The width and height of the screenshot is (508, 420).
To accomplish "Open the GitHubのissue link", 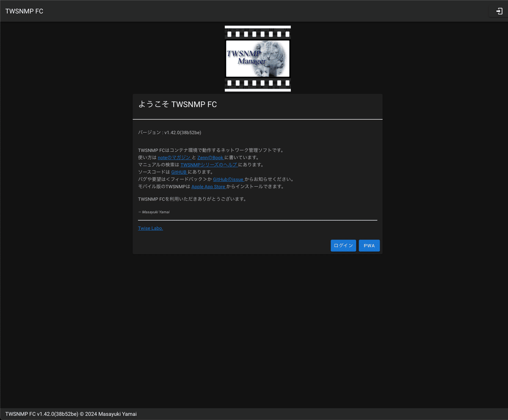I will point(229,179).
